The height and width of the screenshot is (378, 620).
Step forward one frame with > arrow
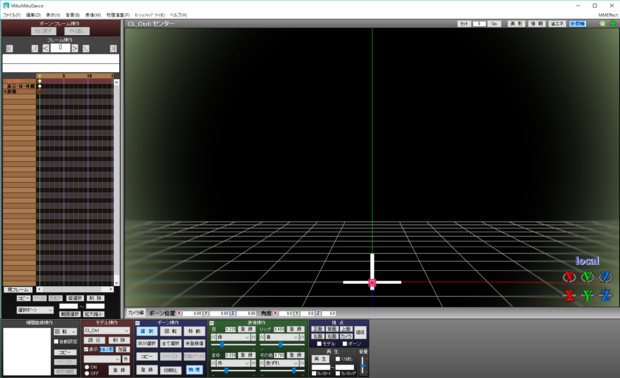point(75,48)
